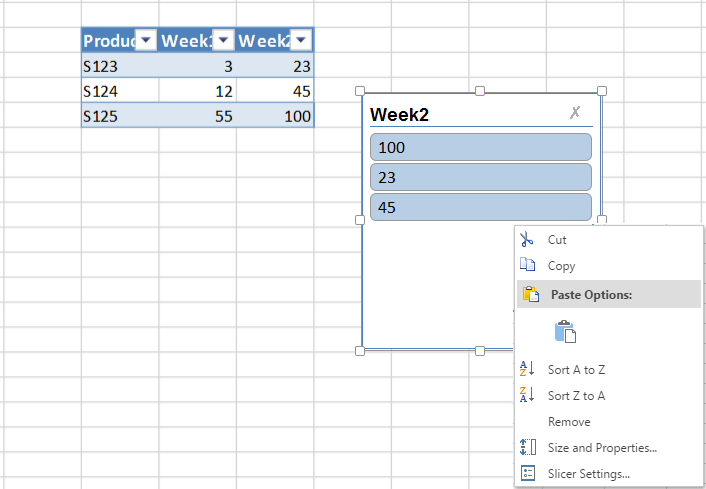Click the Paste clipboard icon under Paste Options
The width and height of the screenshot is (706, 489).
tap(565, 331)
